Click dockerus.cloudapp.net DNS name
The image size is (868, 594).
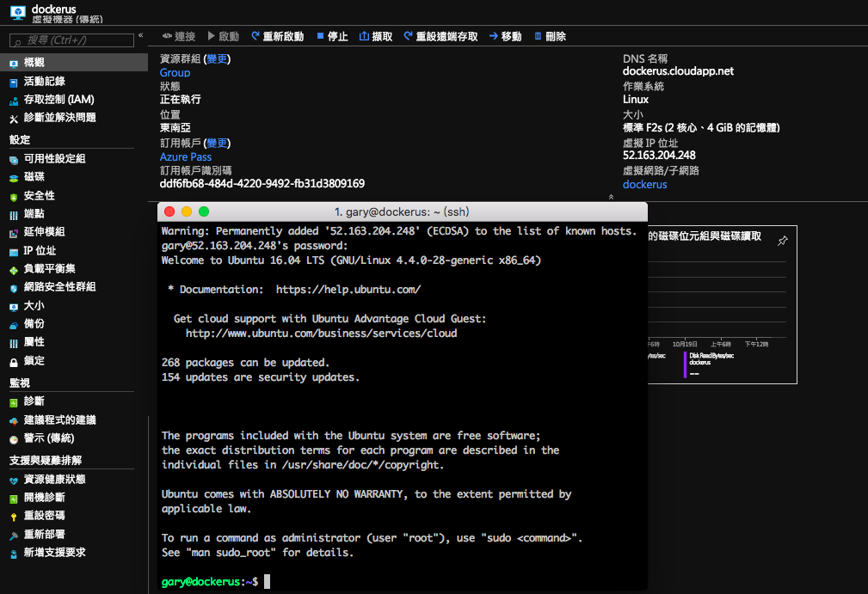point(678,71)
